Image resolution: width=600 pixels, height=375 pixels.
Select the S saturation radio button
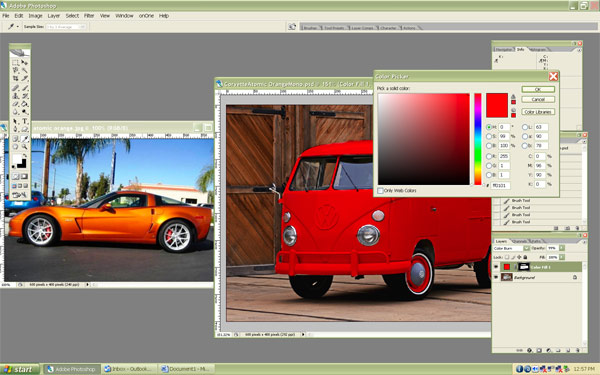pos(489,136)
